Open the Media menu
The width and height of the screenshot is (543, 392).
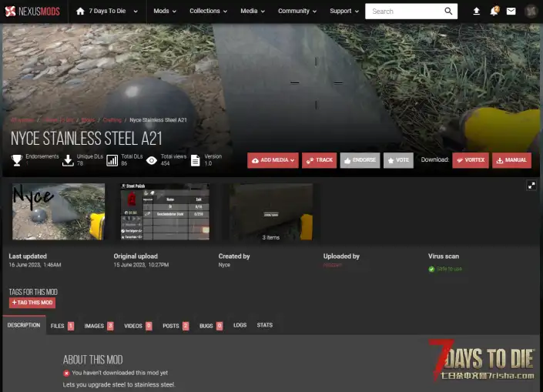[x=253, y=11]
